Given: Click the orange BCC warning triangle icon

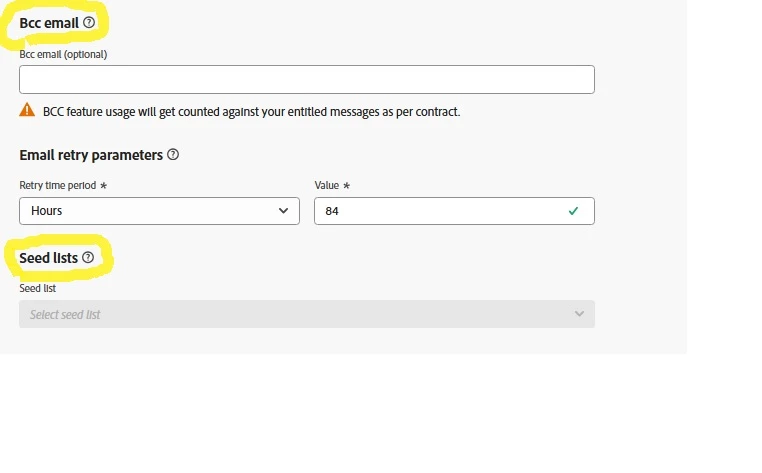Looking at the screenshot, I should coord(27,111).
